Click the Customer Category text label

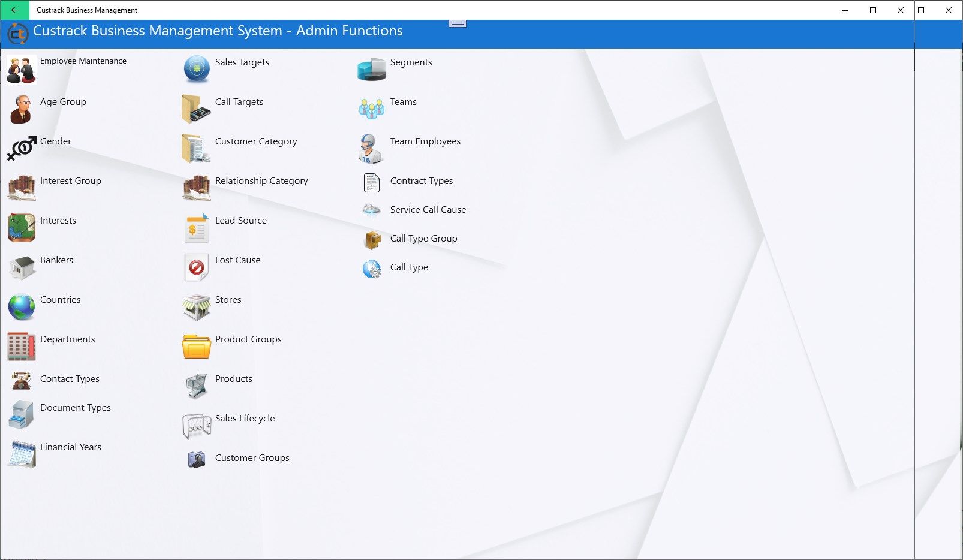pyautogui.click(x=256, y=141)
